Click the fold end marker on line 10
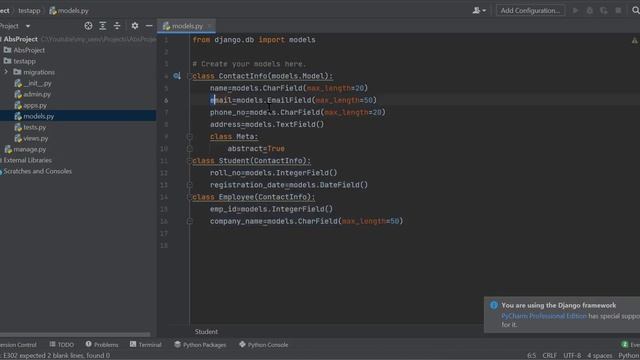 click(x=189, y=149)
